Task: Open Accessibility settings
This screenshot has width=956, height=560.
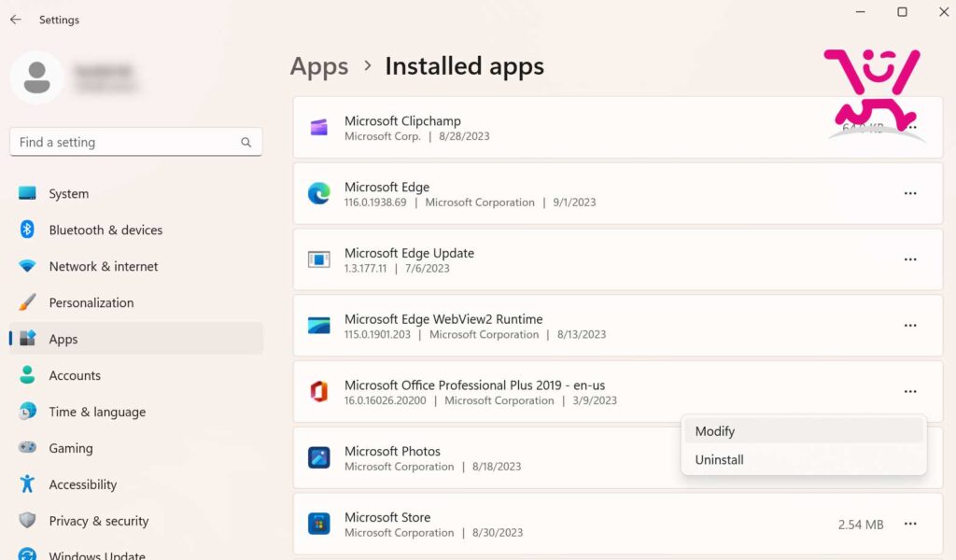Action: 135,484
